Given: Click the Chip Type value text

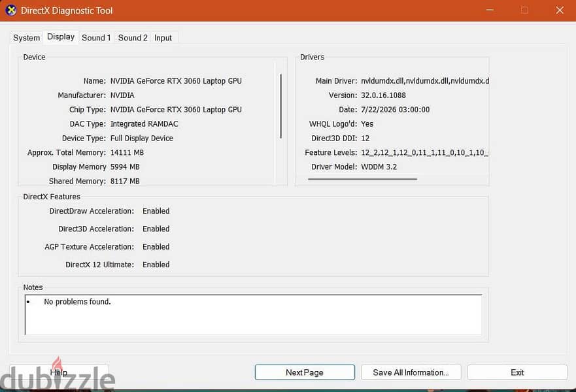Looking at the screenshot, I should (176, 109).
